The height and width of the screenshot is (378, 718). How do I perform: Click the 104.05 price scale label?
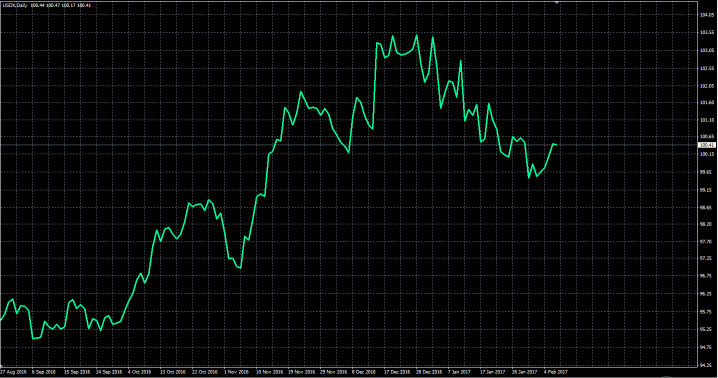coord(707,15)
